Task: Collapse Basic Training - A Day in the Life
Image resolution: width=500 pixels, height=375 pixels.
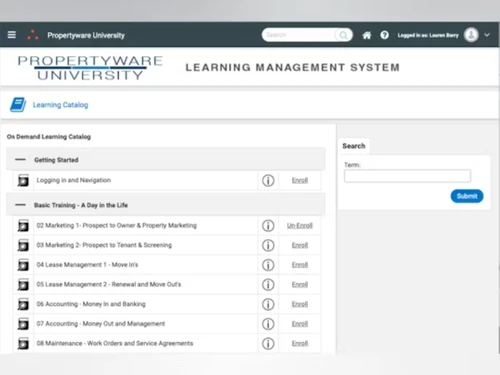Action: click(x=20, y=205)
